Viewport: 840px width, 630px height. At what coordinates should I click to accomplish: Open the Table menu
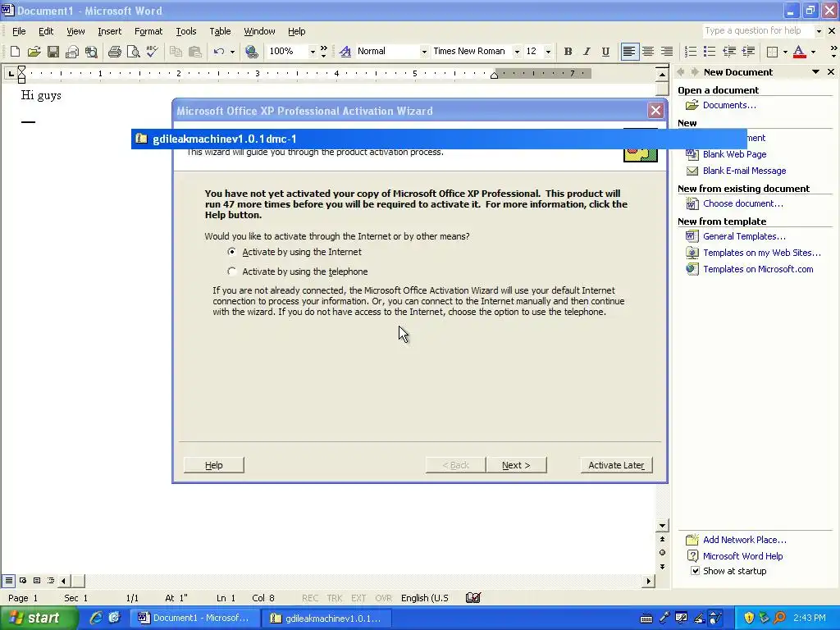220,31
